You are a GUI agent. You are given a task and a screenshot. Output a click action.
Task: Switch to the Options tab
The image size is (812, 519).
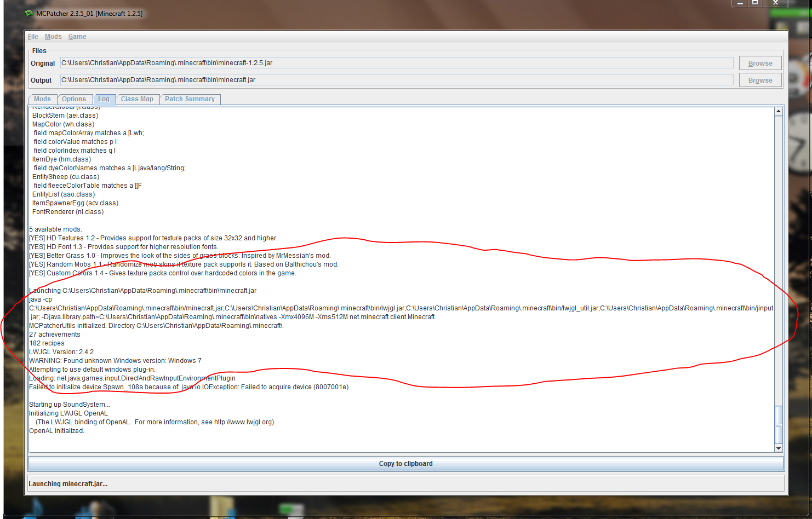(74, 99)
